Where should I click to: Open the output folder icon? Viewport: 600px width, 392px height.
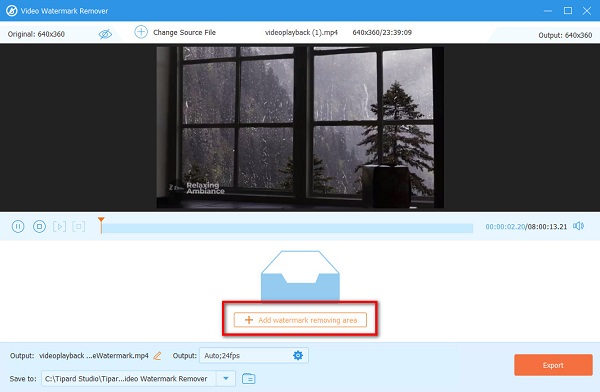point(249,379)
